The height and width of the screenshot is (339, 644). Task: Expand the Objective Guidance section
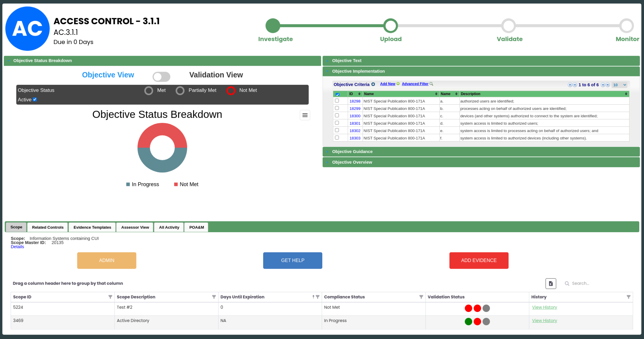point(352,151)
